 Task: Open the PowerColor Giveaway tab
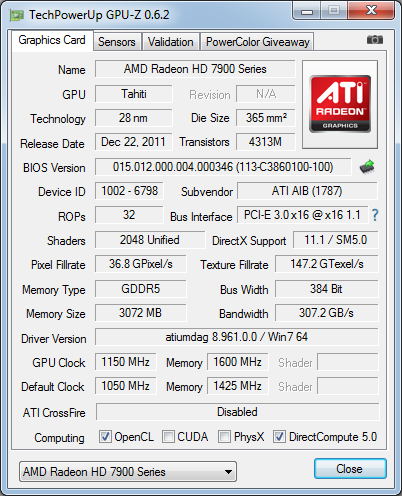[257, 42]
